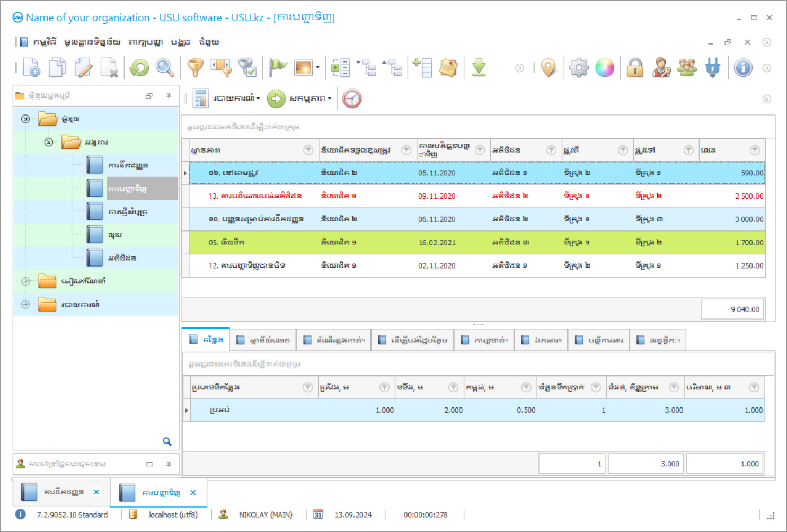Select ការផ្ញើសំបុត្រ item in the tree

(x=128, y=211)
